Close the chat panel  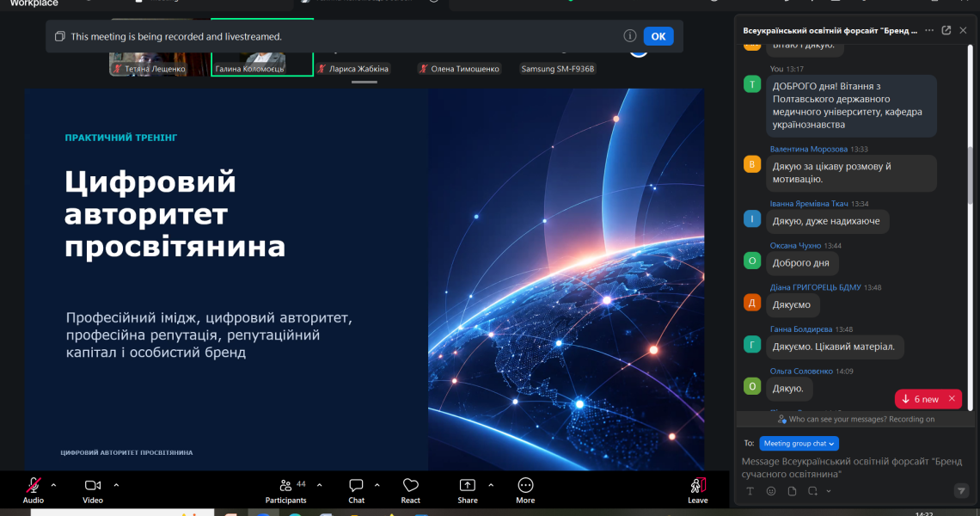point(963,30)
